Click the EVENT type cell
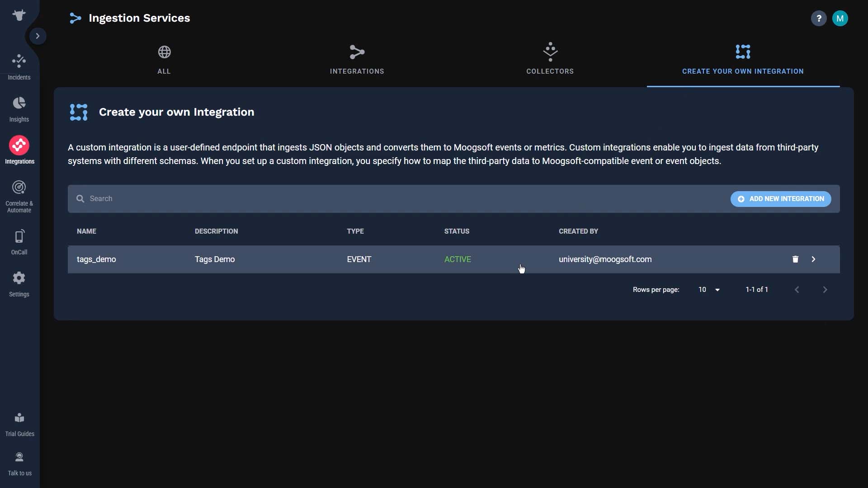Screen dimensions: 868x488 359,259
